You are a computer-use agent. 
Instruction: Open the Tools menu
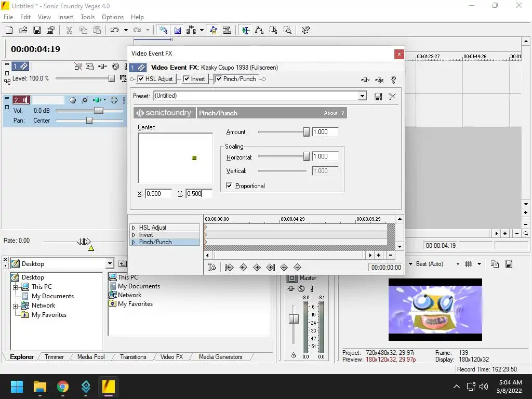click(x=87, y=17)
